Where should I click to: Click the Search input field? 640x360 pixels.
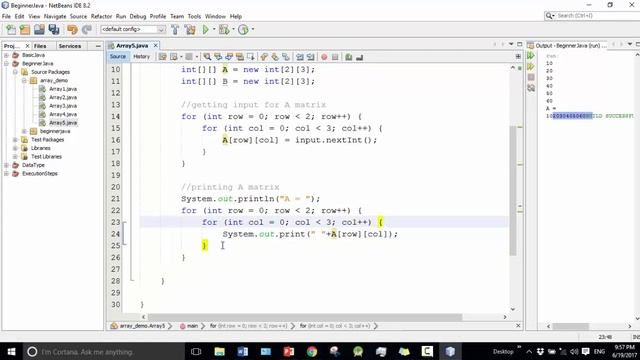click(x=596, y=16)
